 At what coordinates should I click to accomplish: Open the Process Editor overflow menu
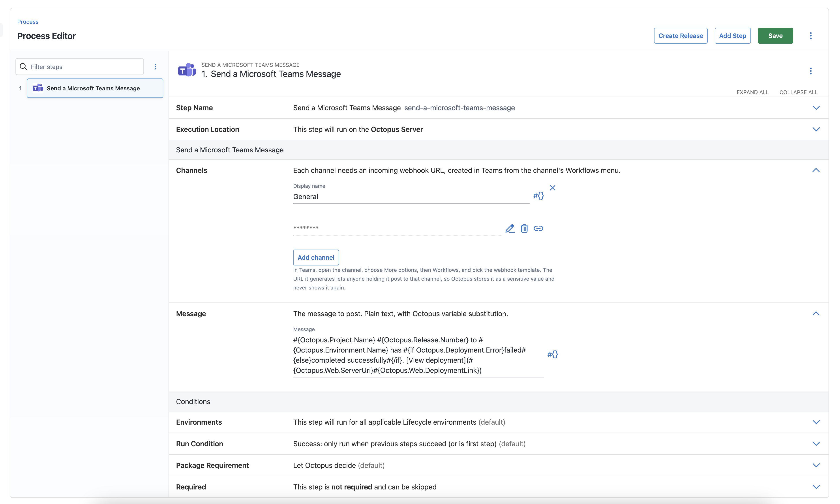pos(810,36)
